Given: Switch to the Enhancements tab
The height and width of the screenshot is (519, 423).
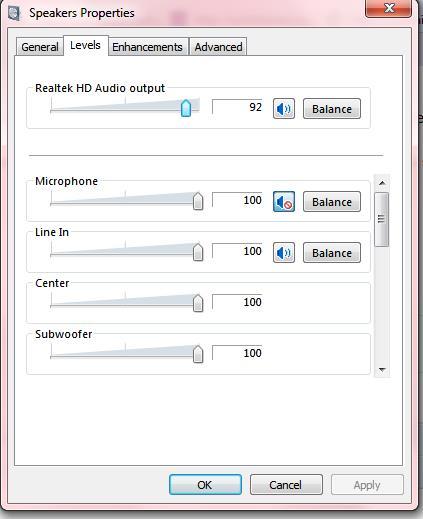Looking at the screenshot, I should coord(147,47).
